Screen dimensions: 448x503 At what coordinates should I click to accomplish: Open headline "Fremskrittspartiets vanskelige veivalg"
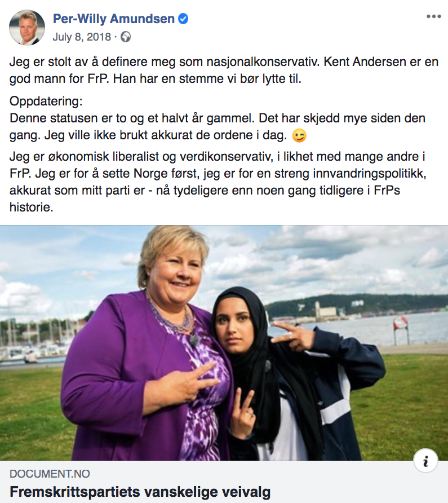coord(140,492)
